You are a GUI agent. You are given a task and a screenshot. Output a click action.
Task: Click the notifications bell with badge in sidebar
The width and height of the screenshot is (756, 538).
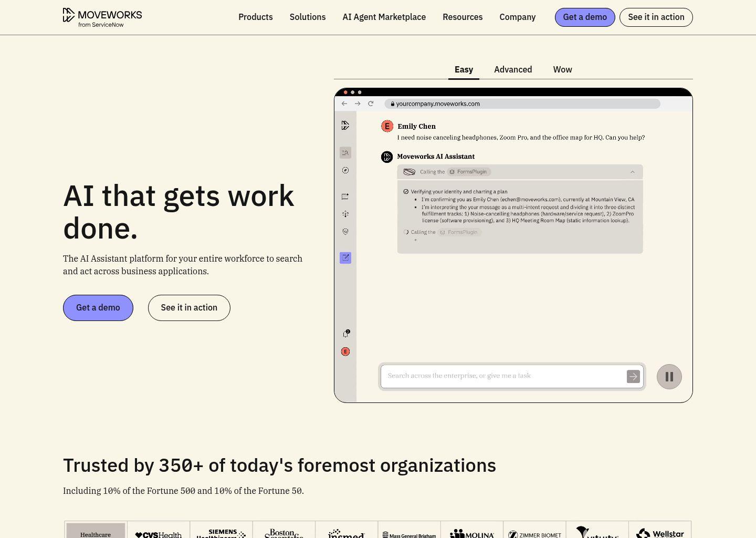point(345,333)
